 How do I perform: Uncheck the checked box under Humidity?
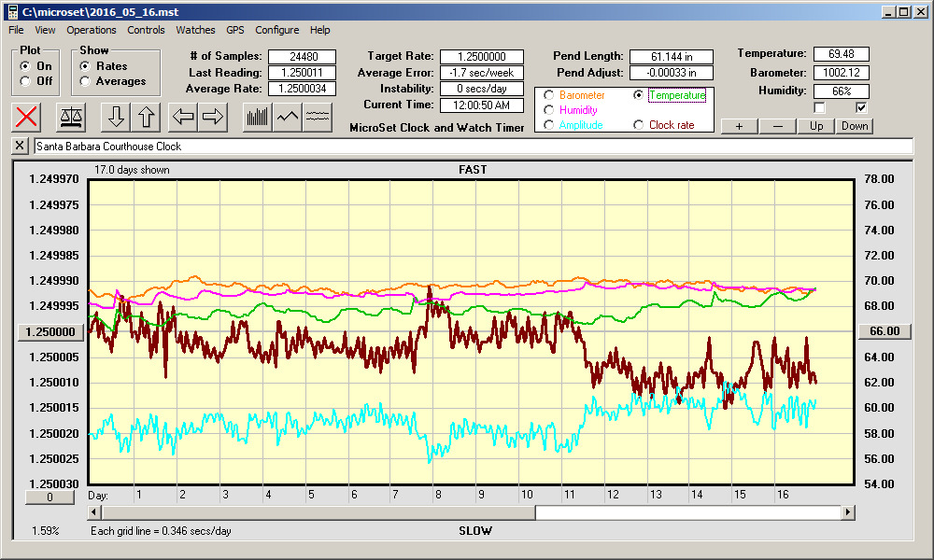pyautogui.click(x=861, y=108)
